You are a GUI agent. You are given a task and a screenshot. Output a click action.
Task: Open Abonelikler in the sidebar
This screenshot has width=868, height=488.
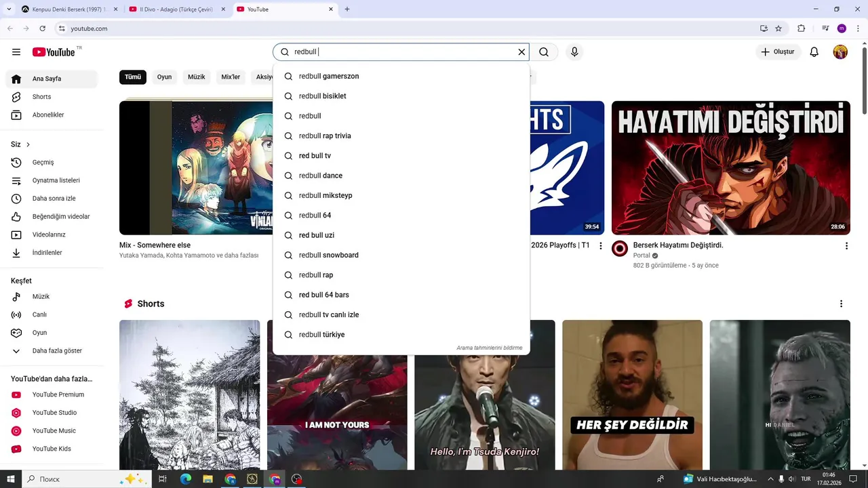click(52, 115)
